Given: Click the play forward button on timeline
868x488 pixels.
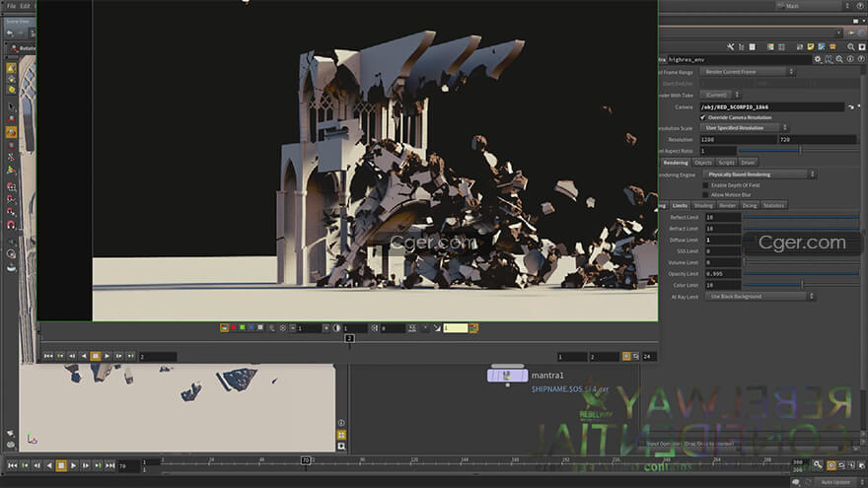Looking at the screenshot, I should pos(73,465).
